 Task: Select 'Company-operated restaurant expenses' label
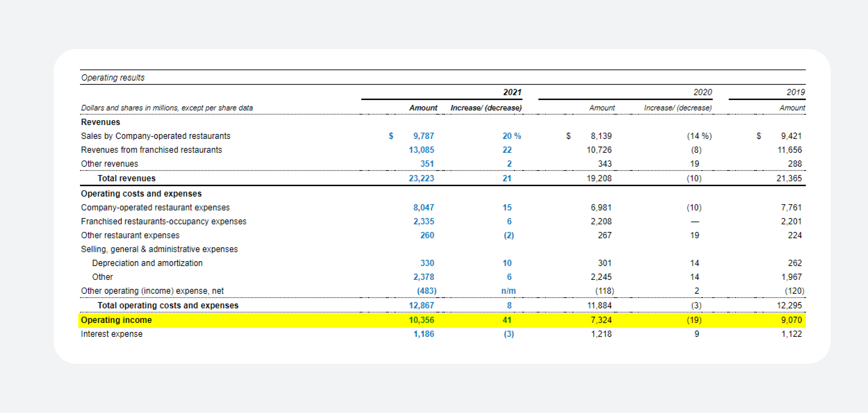155,207
